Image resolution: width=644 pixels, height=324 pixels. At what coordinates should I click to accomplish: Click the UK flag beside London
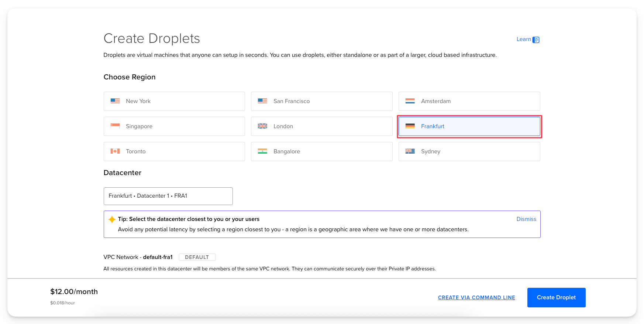pos(262,126)
